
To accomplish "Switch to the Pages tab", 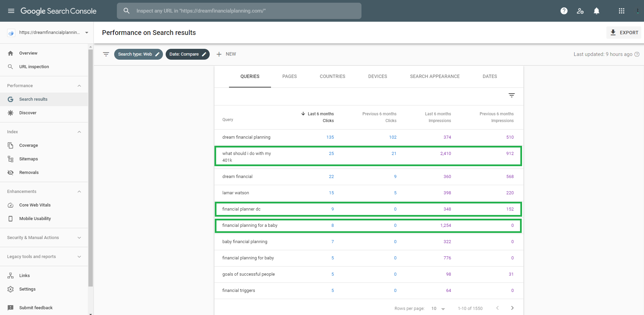I will click(289, 77).
